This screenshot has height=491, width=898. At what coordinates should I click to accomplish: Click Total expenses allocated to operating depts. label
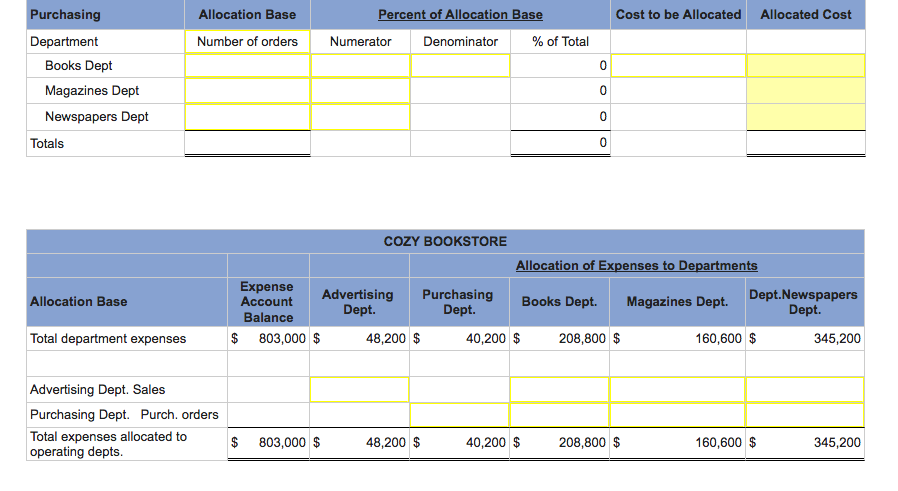coord(108,444)
